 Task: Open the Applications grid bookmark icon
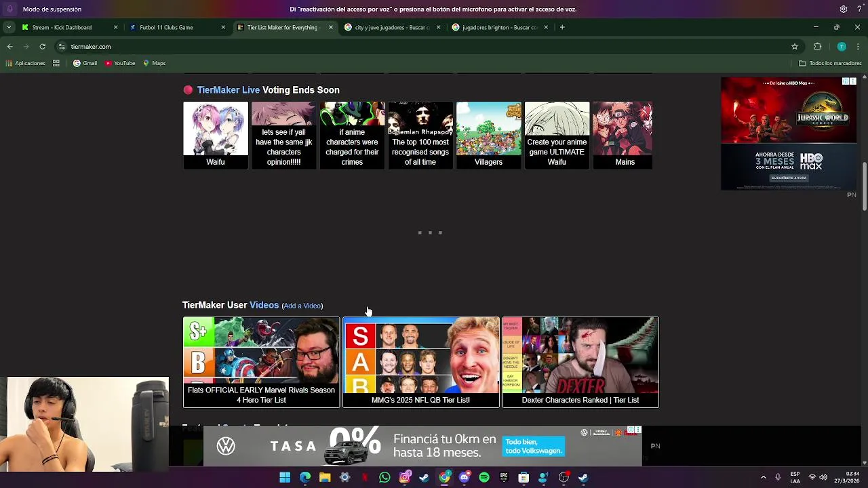56,63
